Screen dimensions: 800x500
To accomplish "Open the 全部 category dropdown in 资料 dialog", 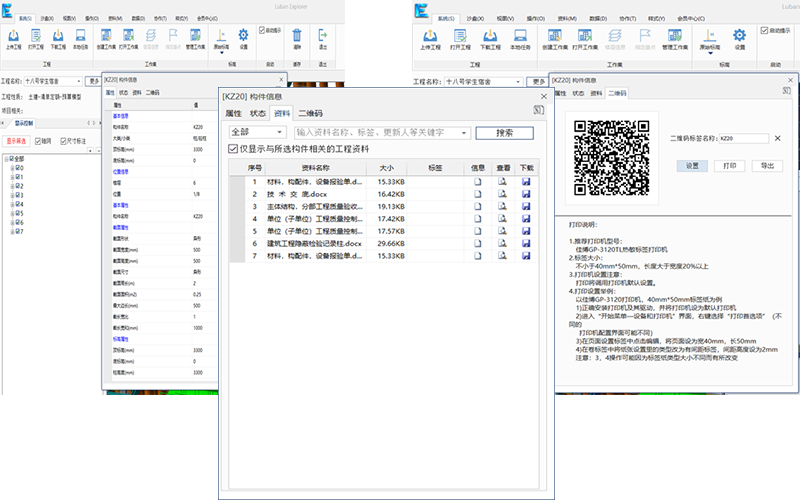I will tap(279, 132).
